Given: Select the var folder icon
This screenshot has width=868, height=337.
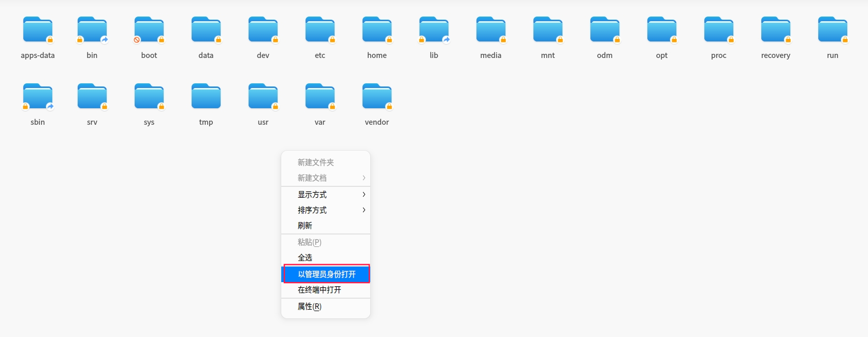Looking at the screenshot, I should pyautogui.click(x=320, y=97).
